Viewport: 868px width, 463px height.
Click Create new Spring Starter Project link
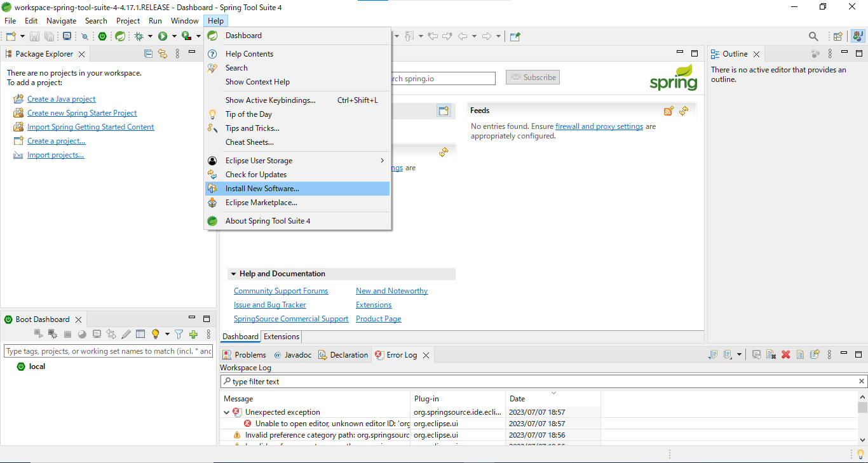click(x=82, y=113)
